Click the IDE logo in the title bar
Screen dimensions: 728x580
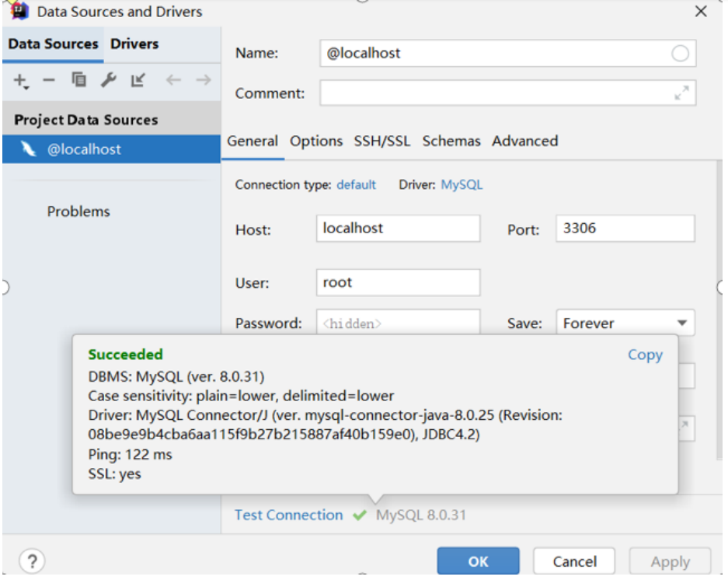(19, 11)
